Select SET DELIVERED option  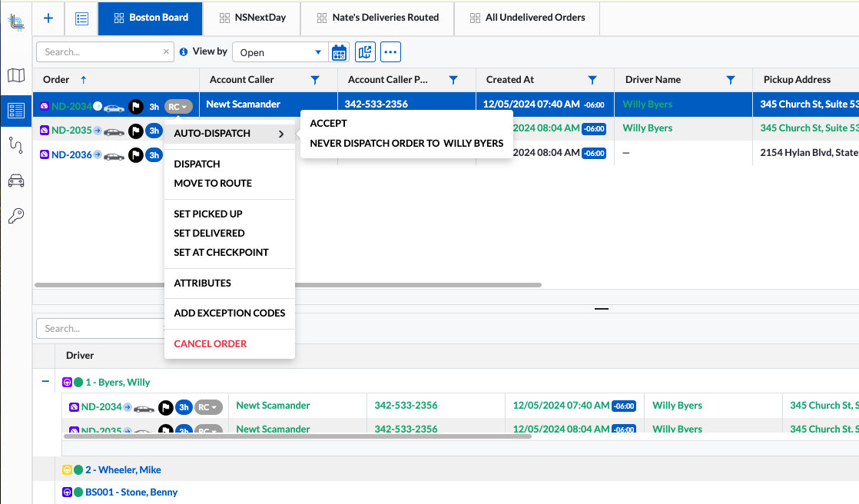[209, 234]
